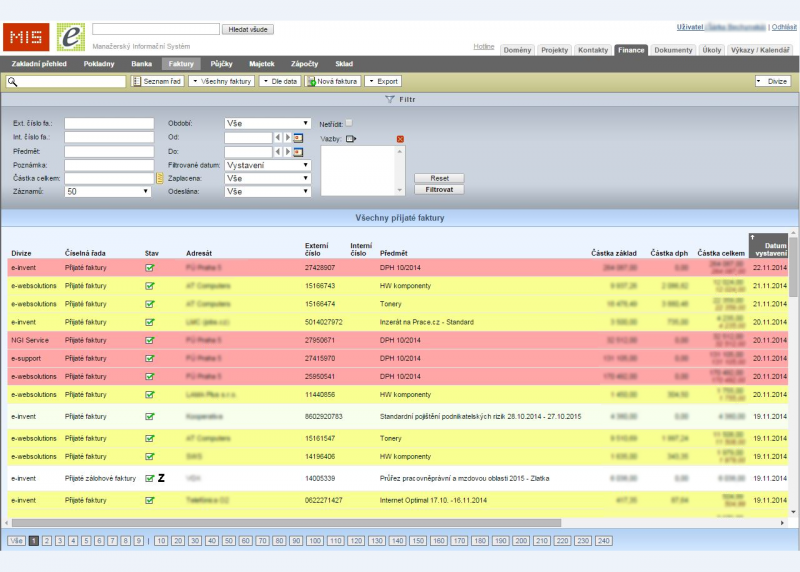This screenshot has height=572, width=800.
Task: Click the yellow icon beside Částka celkem
Action: (158, 178)
